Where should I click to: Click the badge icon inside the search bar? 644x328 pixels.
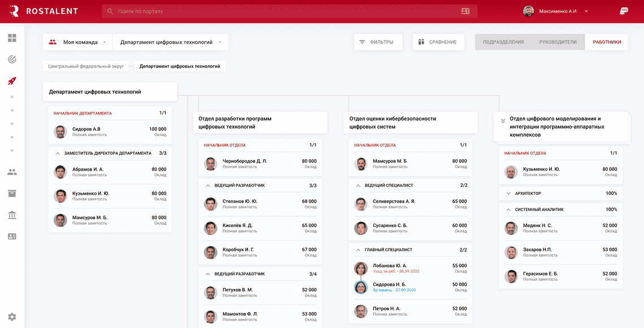(x=465, y=10)
